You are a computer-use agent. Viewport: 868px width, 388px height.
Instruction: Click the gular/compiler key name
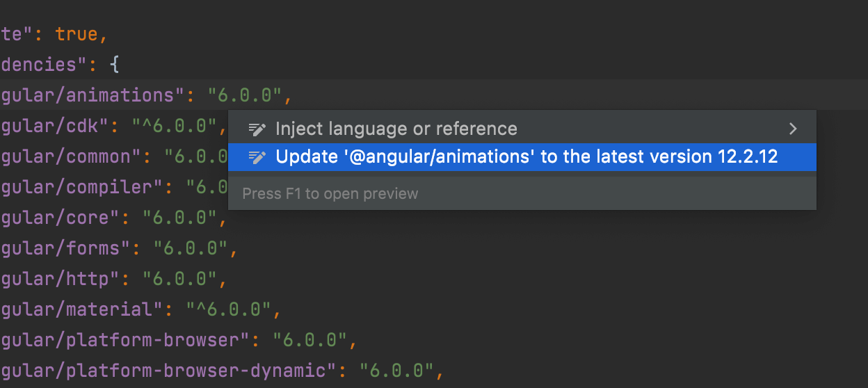(x=81, y=187)
